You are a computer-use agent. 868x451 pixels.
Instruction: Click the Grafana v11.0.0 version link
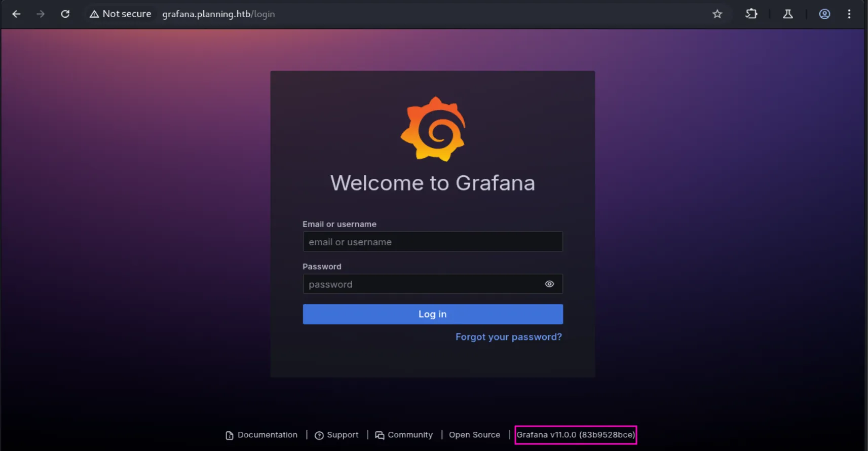tap(575, 435)
